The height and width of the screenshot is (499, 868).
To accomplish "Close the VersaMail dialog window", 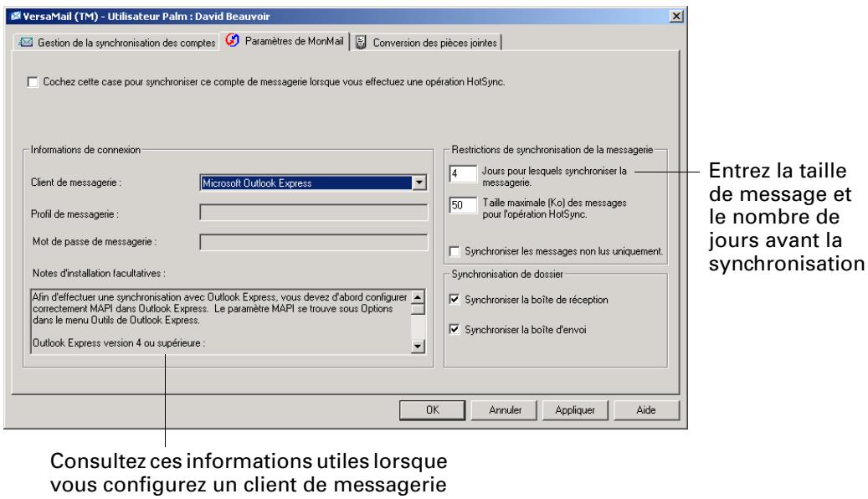I will [676, 16].
